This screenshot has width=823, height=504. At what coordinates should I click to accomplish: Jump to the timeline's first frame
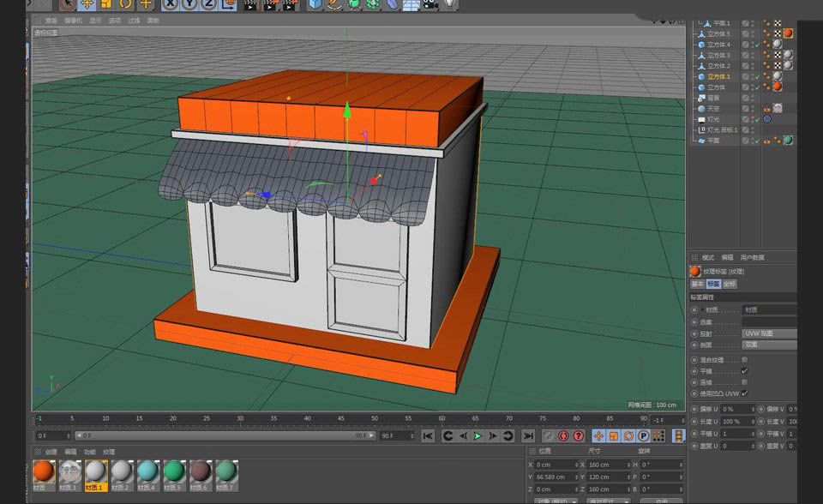click(x=428, y=436)
